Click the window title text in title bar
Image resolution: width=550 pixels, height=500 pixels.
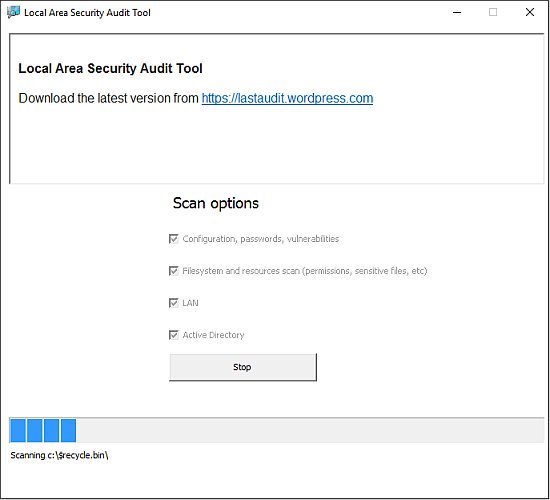[x=87, y=13]
